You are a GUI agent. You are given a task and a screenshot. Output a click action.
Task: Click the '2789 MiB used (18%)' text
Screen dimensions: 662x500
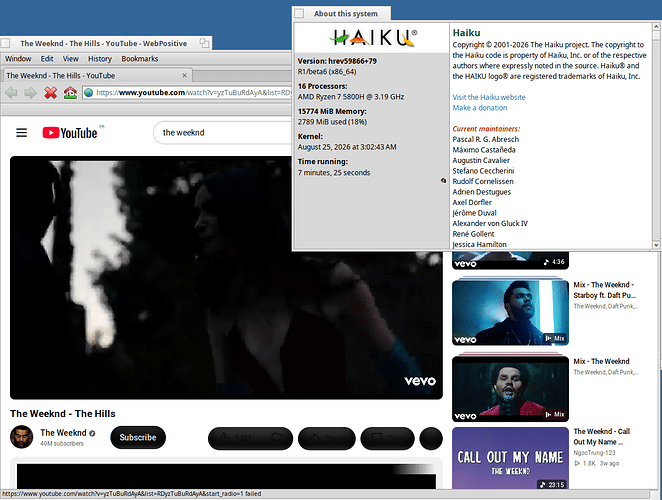332,122
